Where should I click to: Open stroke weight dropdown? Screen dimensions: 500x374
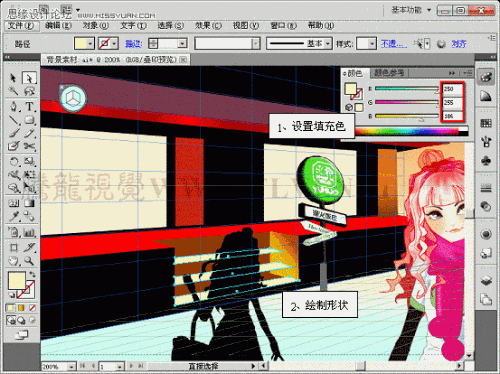point(182,43)
